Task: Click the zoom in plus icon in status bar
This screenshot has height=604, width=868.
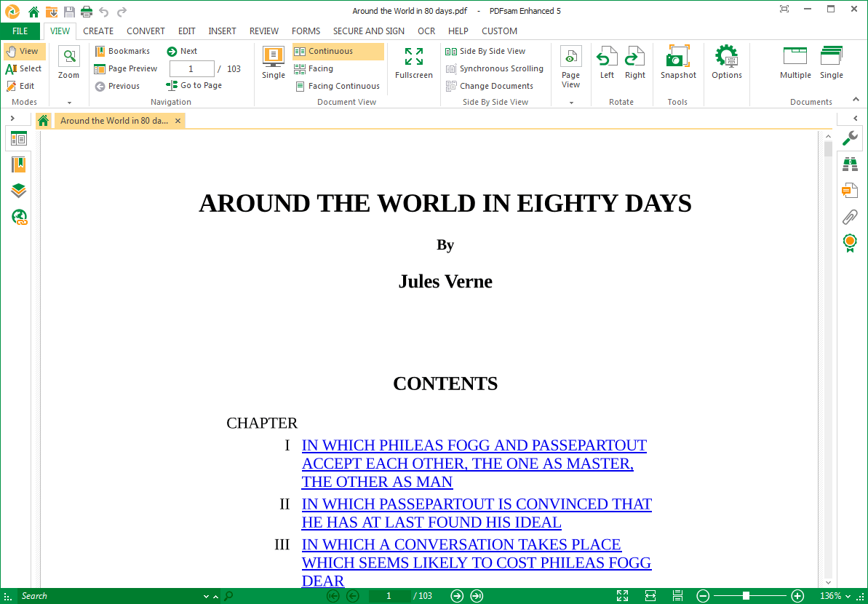Action: (797, 596)
